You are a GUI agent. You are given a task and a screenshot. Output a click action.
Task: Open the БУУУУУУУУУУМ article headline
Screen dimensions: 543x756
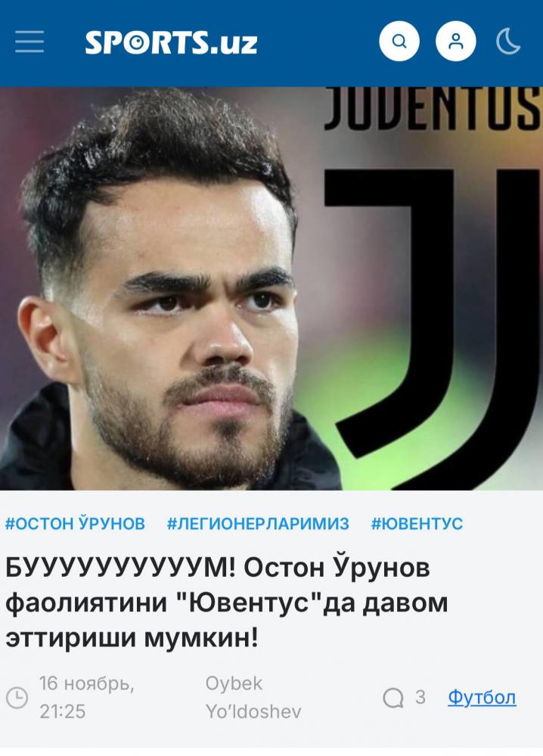click(227, 603)
